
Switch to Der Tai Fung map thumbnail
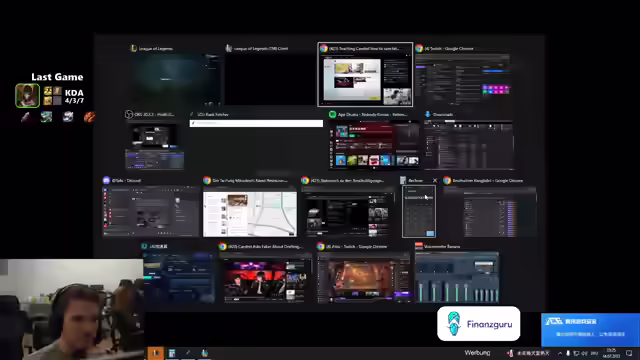250,211
